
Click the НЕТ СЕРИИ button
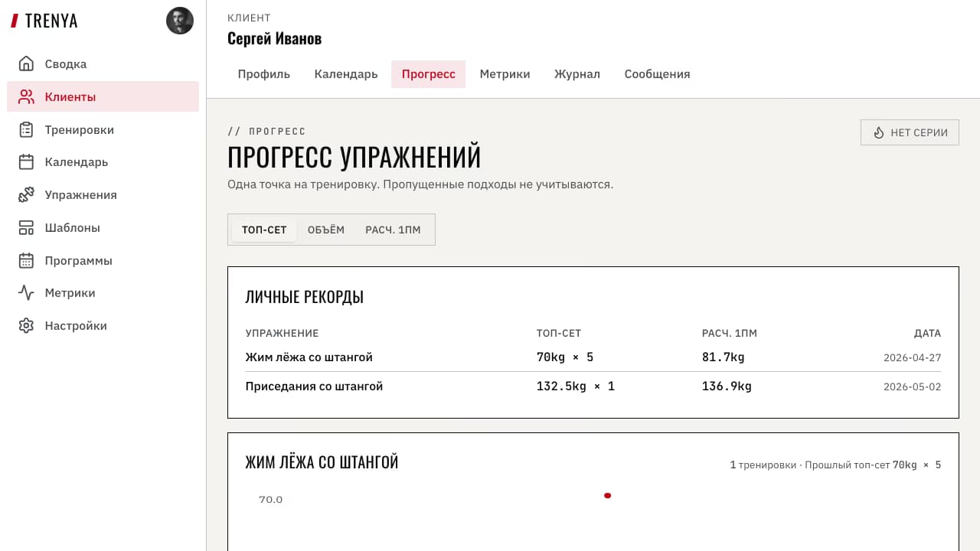coord(910,132)
